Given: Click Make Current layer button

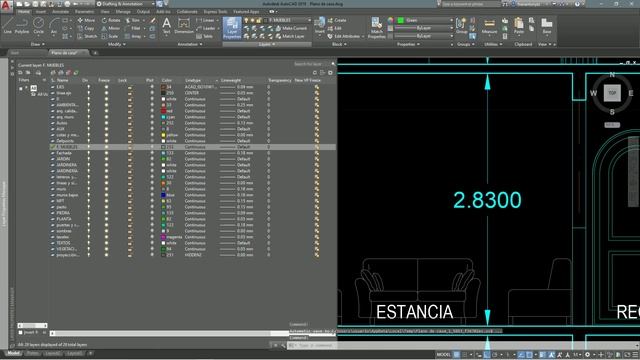Looking at the screenshot, I should pos(291,28).
